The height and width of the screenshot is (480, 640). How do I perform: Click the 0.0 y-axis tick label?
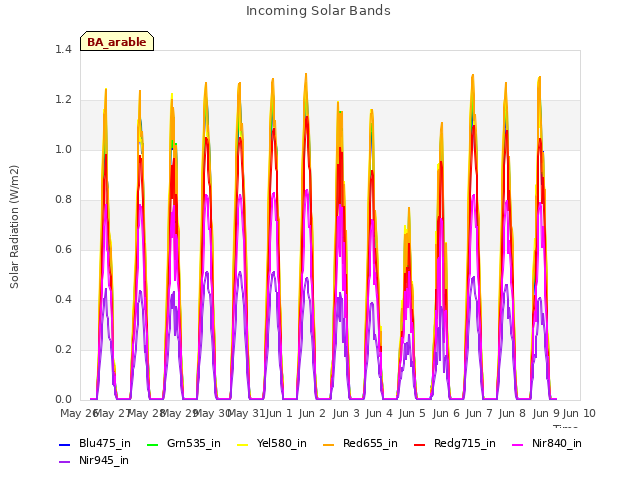[63, 400]
